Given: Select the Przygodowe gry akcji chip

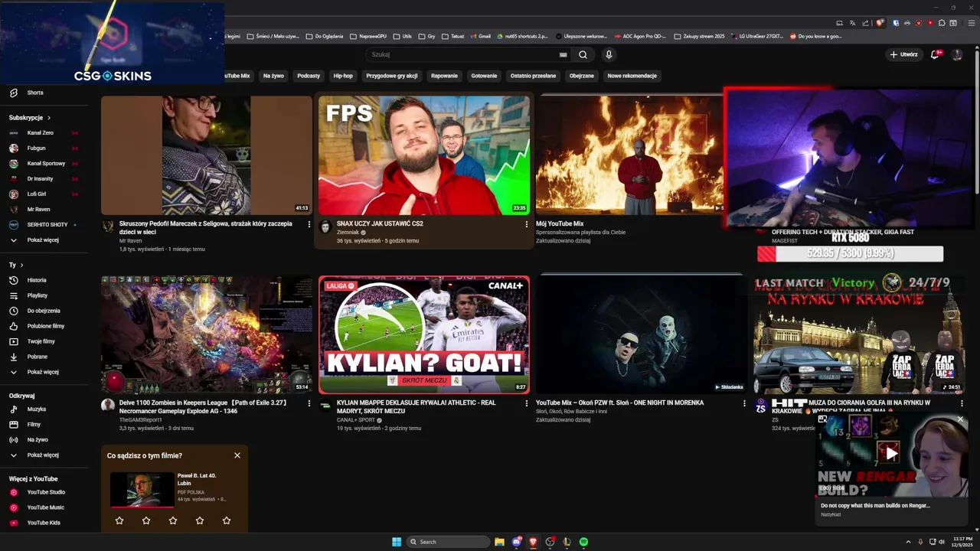Looking at the screenshot, I should coord(392,76).
